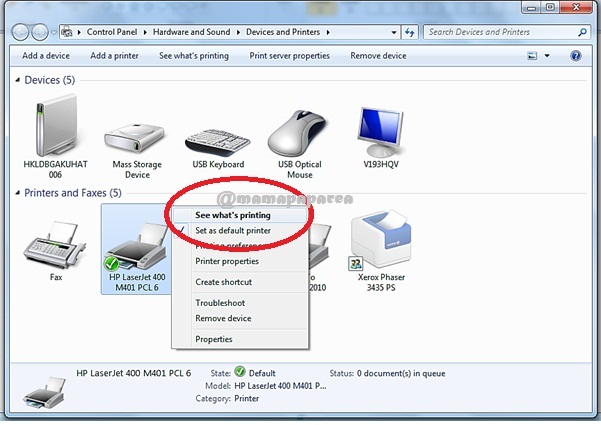Screen dimensions: 601x425
Task: Open the address bar history dropdown
Action: click(394, 33)
